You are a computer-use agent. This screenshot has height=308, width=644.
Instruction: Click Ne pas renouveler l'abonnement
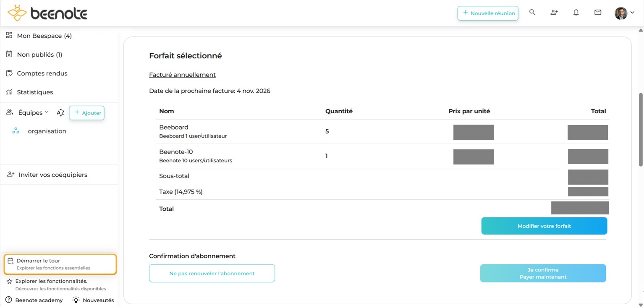tap(212, 273)
